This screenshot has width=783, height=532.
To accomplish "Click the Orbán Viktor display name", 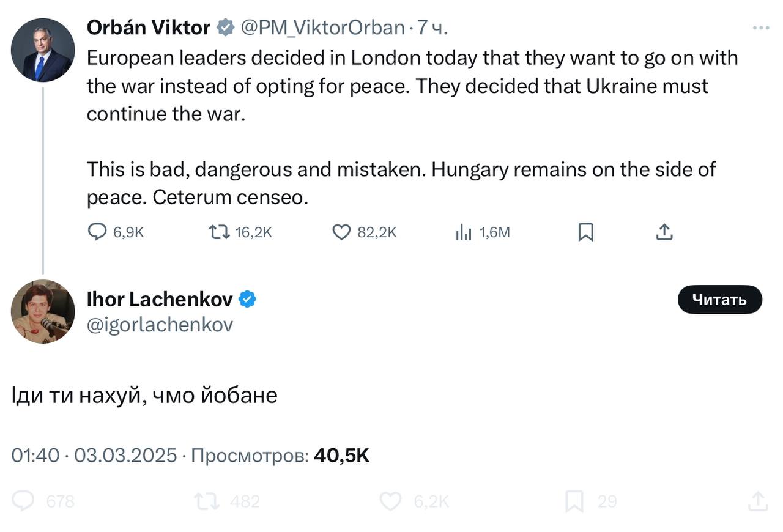I will point(148,28).
